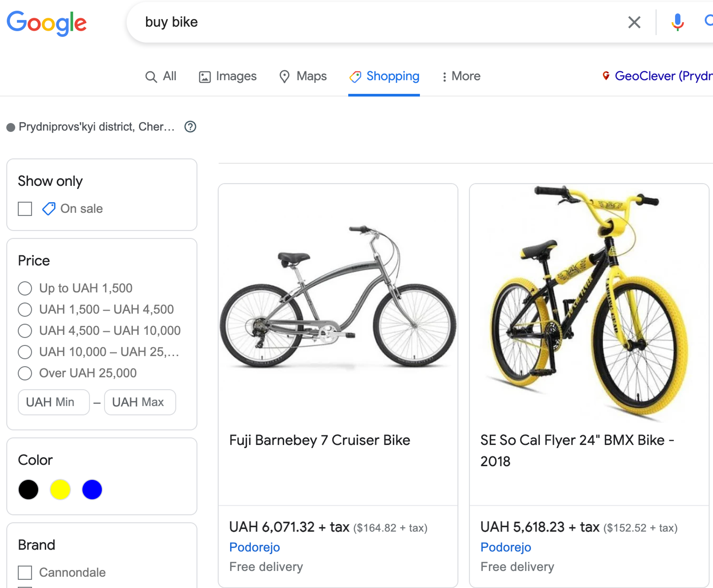Filter by the yellow color swatch
Viewport: 713px width, 588px height.
pyautogui.click(x=60, y=489)
